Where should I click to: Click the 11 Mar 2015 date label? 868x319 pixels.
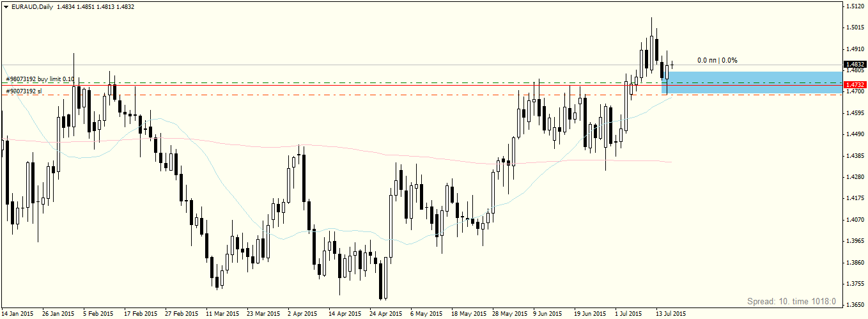coord(221,314)
